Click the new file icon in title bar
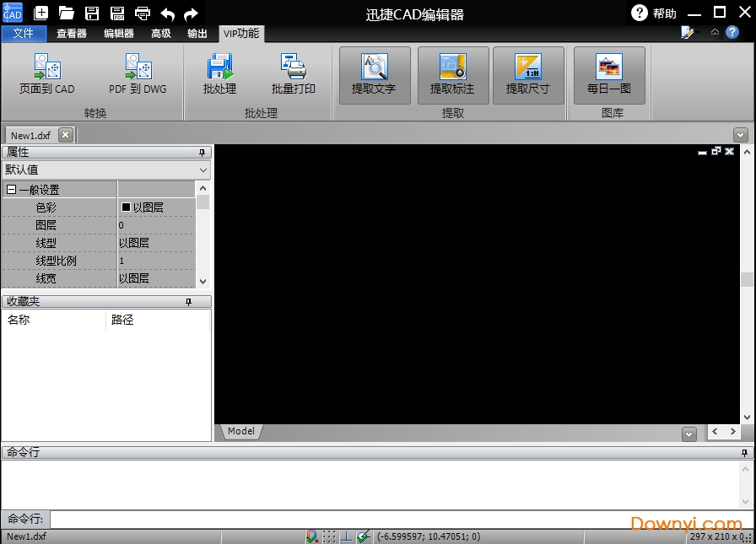This screenshot has width=756, height=544. [40, 13]
